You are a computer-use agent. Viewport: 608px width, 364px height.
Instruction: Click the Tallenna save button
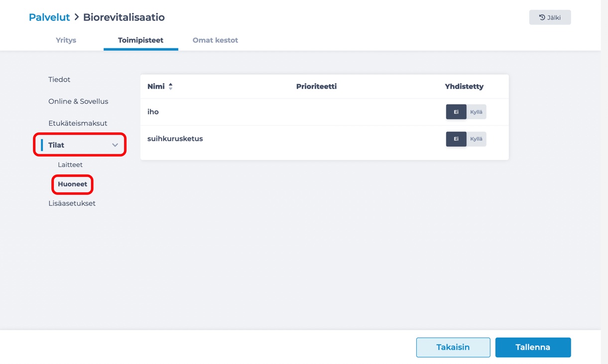click(533, 348)
